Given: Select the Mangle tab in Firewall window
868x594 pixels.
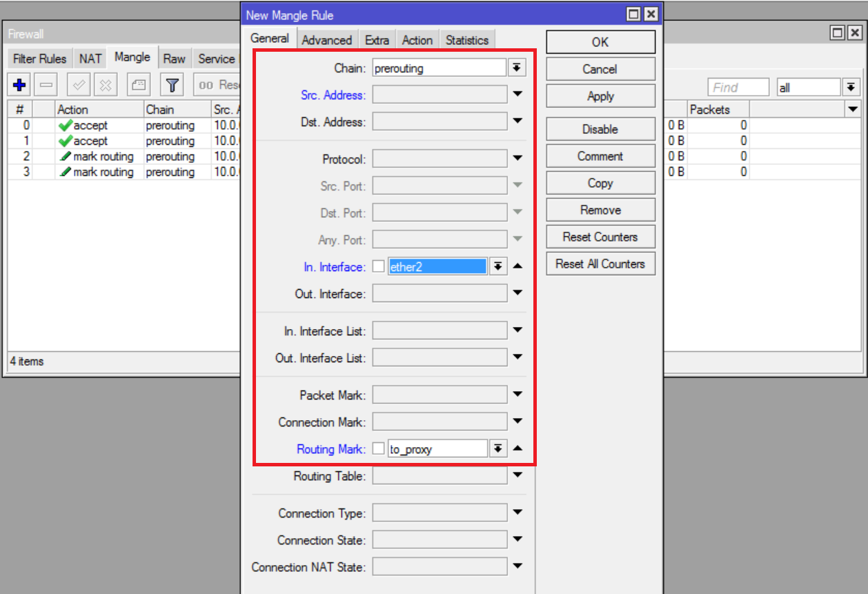Looking at the screenshot, I should coord(132,57).
